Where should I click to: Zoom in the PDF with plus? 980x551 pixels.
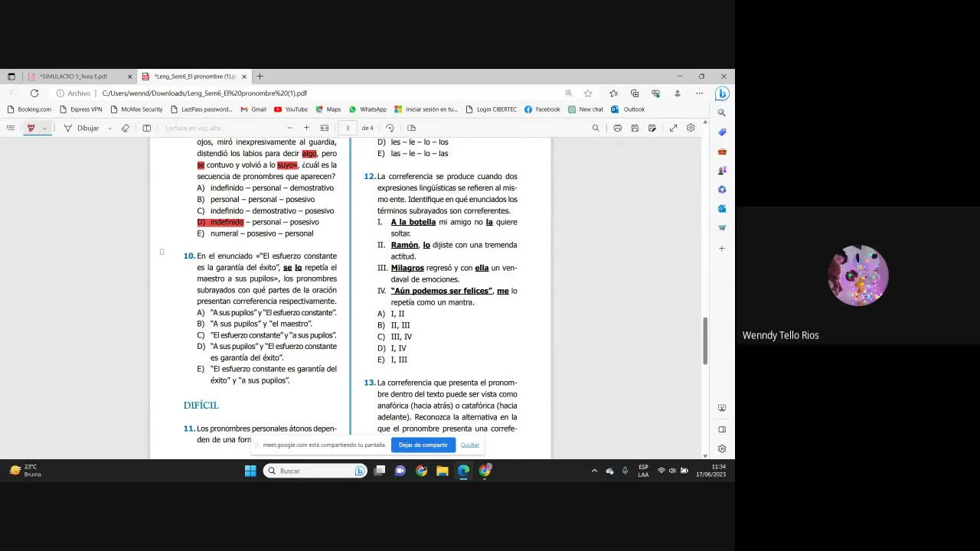[x=306, y=128]
